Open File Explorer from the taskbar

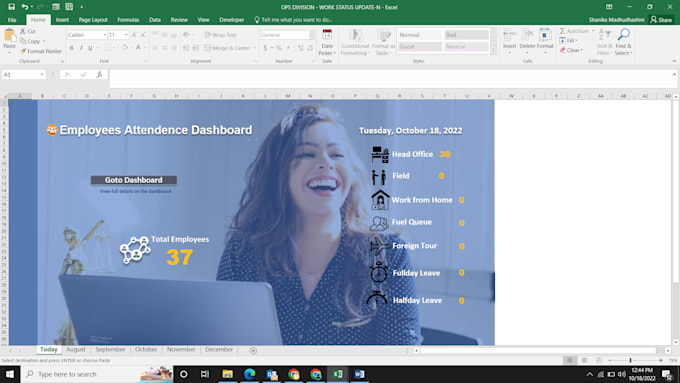click(x=227, y=374)
